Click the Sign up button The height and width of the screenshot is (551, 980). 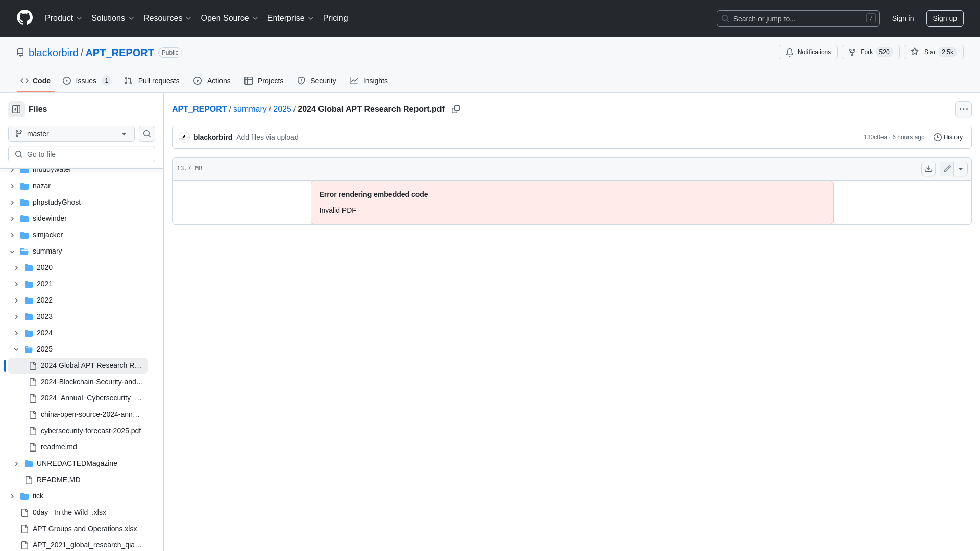(945, 18)
